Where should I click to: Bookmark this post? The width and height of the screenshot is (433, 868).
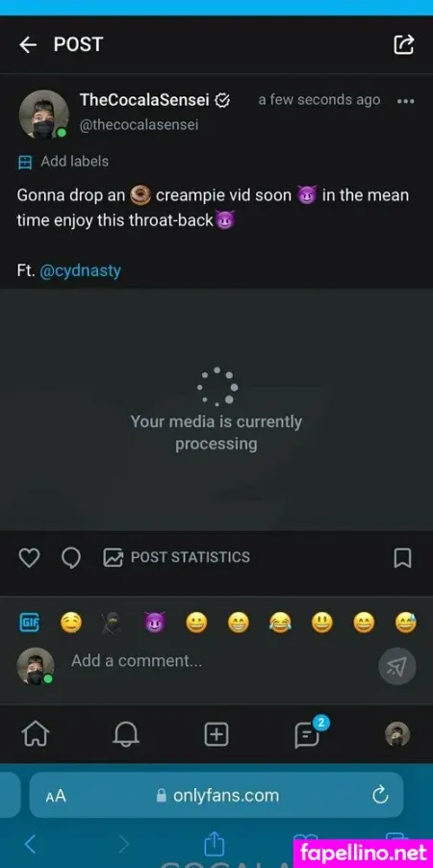click(x=402, y=557)
